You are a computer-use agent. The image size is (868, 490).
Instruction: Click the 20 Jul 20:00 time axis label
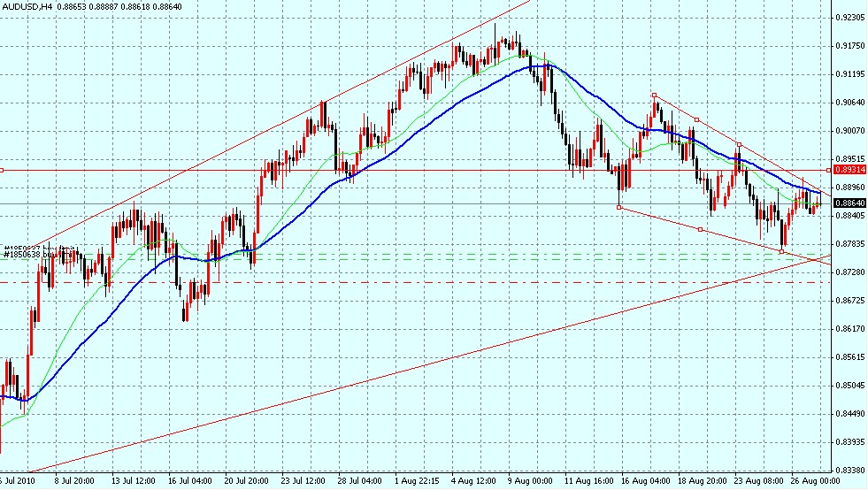(246, 481)
